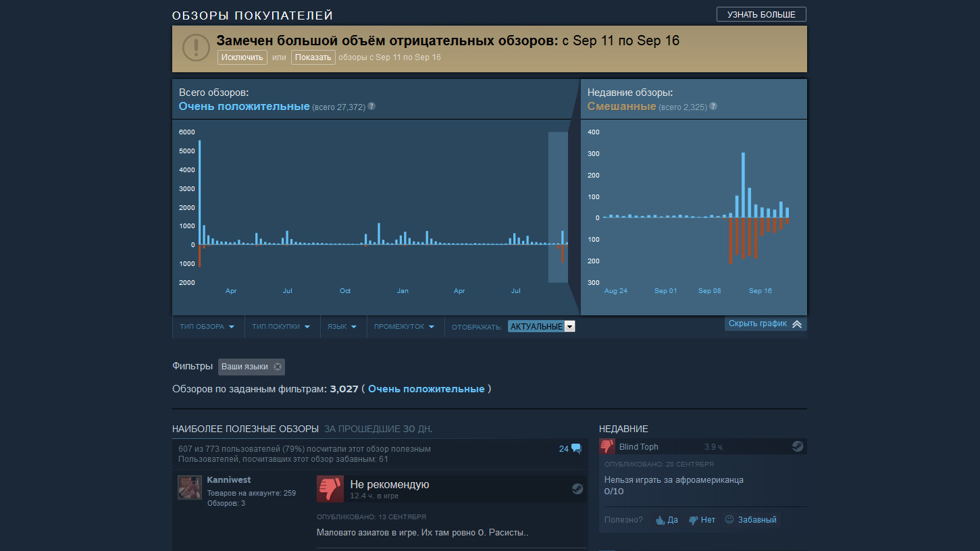Vote 'Да' thumbs-up on Blind Toph's review
The image size is (980, 551).
tap(667, 520)
